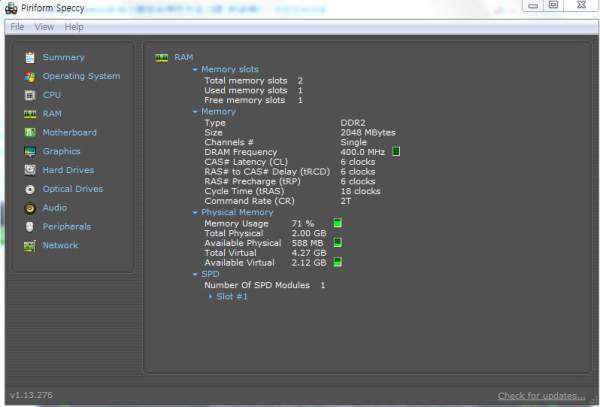Click the '71 %' memory usage value
Screen dimensions: 600x407
tap(303, 223)
